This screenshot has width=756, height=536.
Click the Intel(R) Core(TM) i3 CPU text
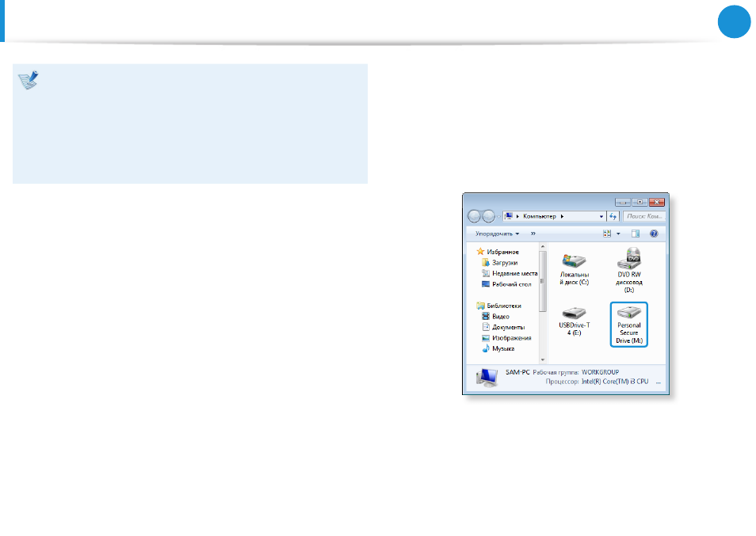point(615,382)
